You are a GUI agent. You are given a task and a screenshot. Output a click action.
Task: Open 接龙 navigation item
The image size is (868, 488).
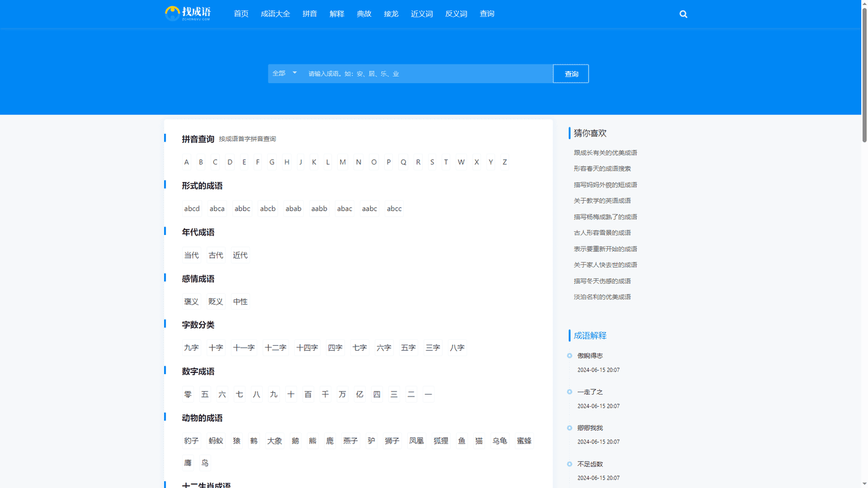(391, 14)
